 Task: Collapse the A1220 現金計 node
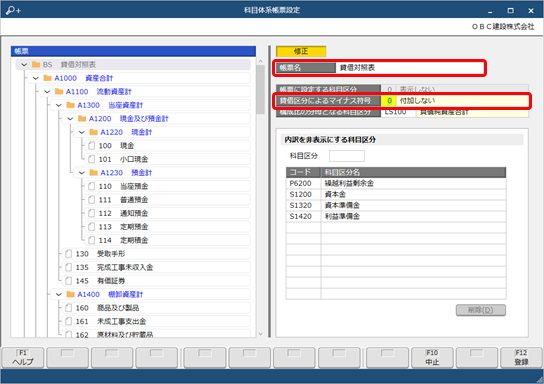(82, 132)
